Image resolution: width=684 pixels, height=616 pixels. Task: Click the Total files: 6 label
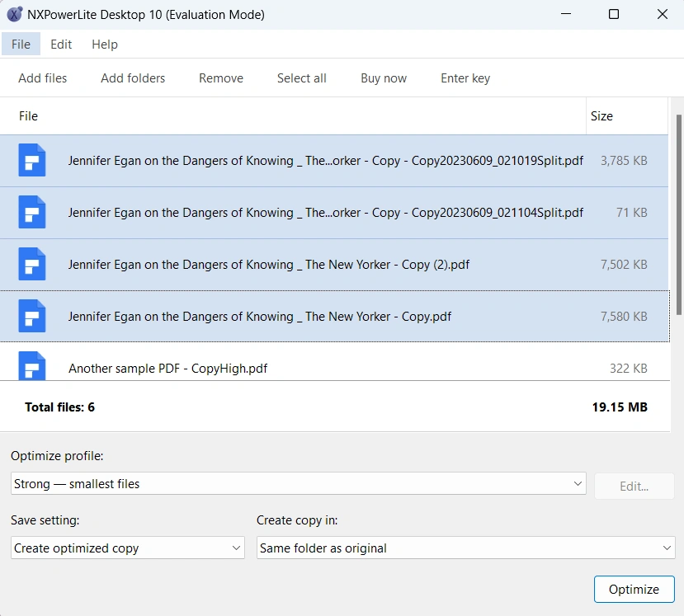point(59,407)
